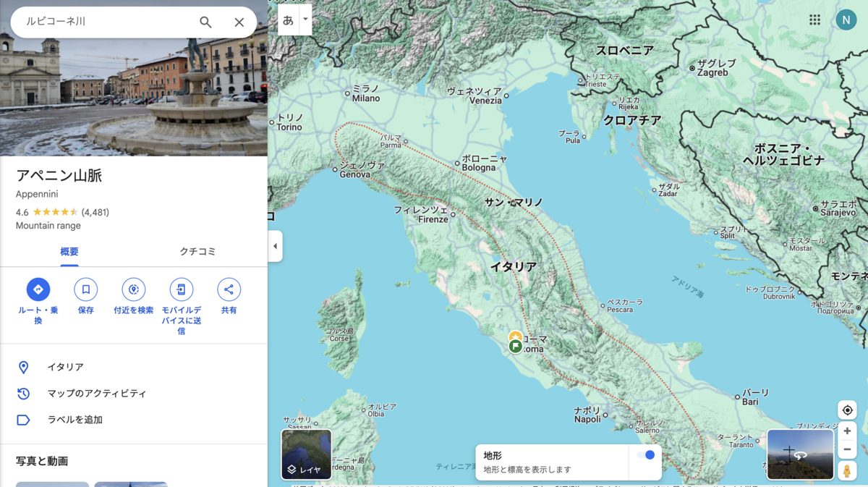The image size is (868, 487).
Task: Click モバイルデバイスに送信 icon
Action: [x=181, y=289]
